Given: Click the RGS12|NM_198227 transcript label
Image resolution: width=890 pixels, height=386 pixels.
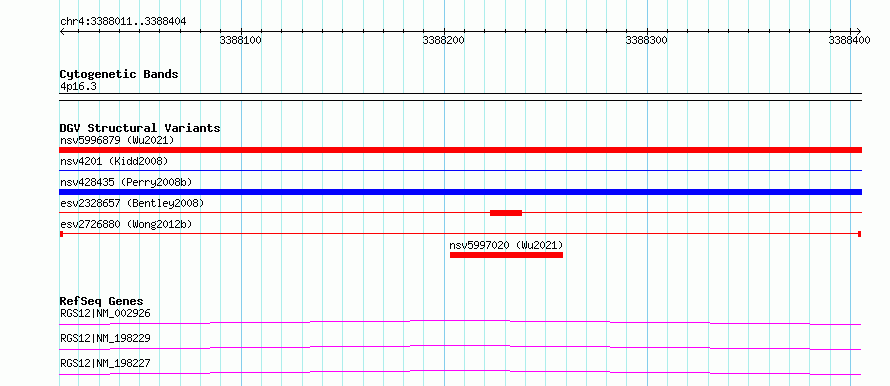Looking at the screenshot, I should point(105,363).
